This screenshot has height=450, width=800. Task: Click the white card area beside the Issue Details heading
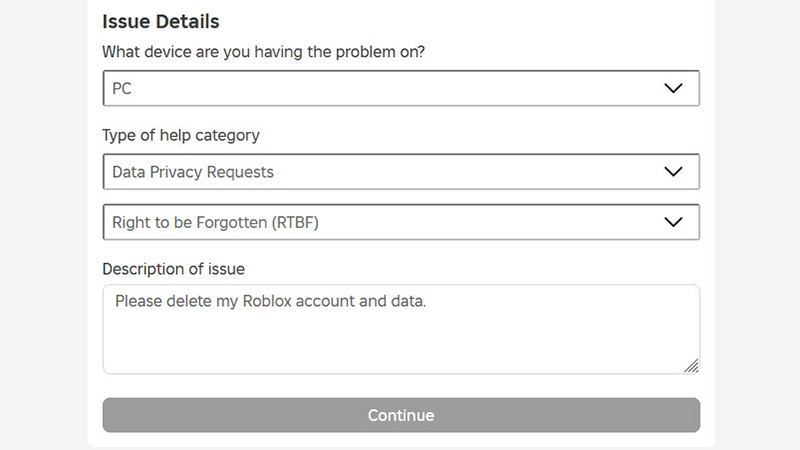(x=459, y=21)
